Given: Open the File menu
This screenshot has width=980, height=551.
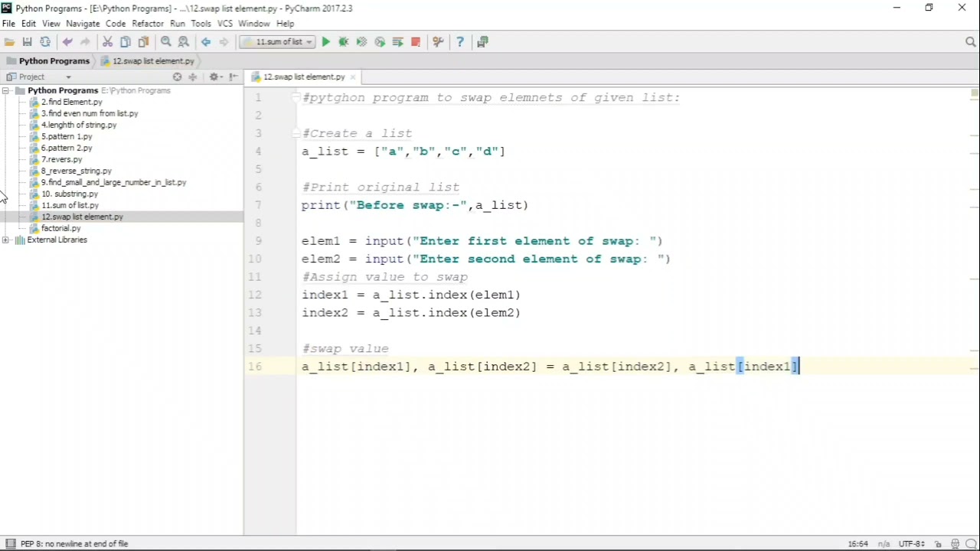Looking at the screenshot, I should click(8, 24).
